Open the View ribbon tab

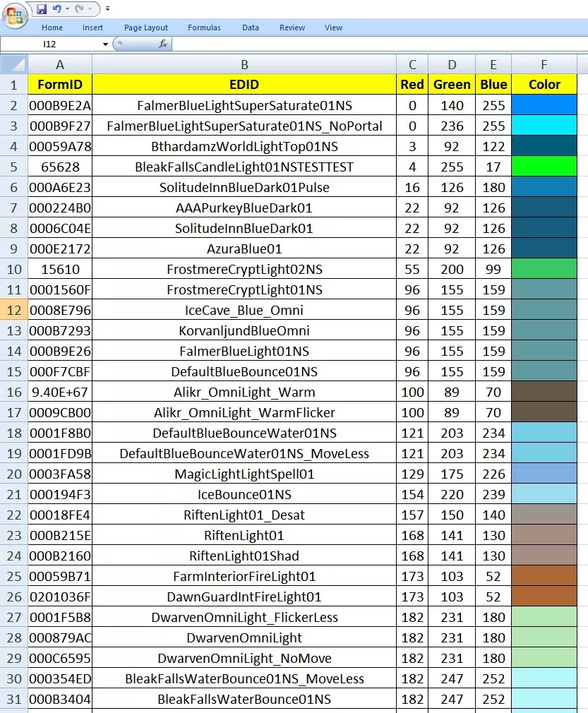[x=333, y=28]
